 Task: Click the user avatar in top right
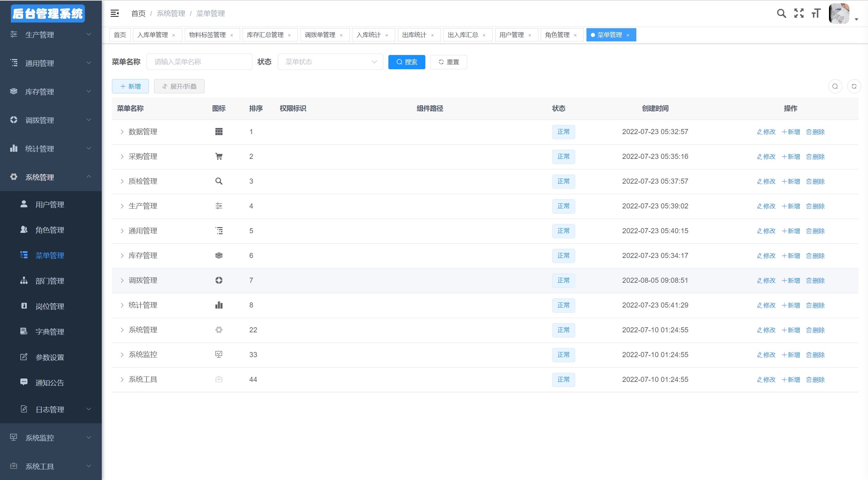point(839,14)
